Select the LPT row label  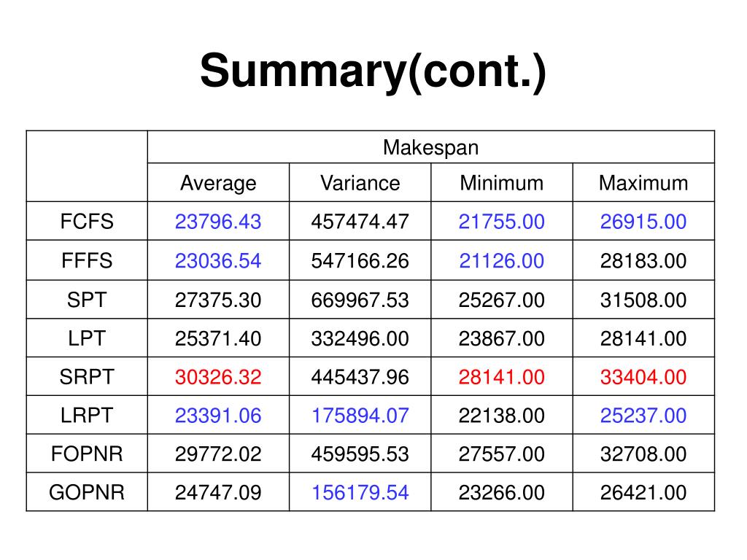pos(87,338)
